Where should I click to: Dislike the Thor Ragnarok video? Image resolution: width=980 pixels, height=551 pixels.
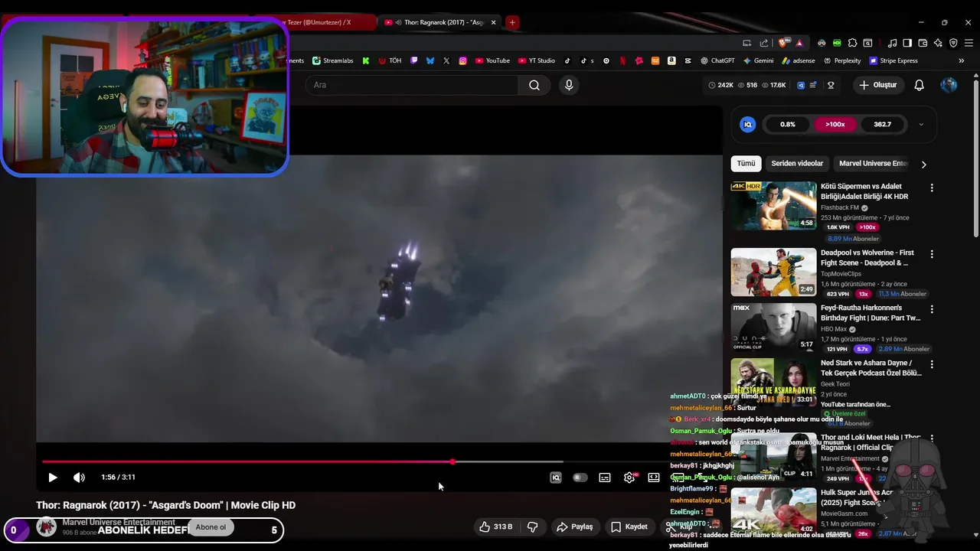(532, 527)
